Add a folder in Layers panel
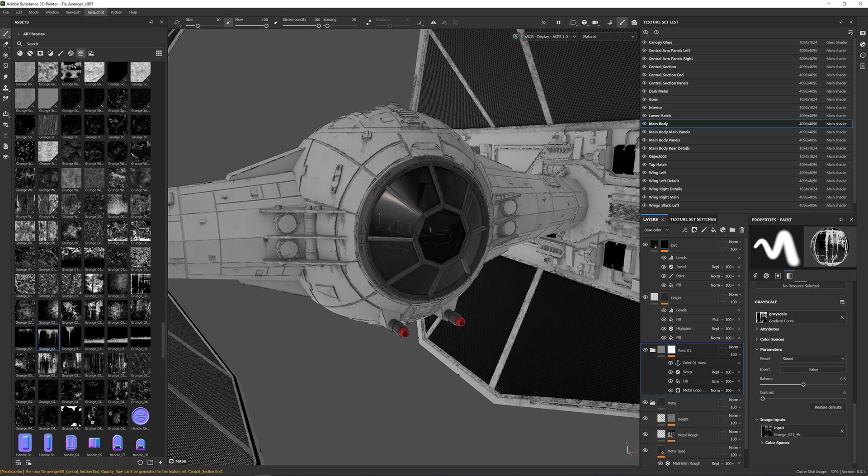Image resolution: width=868 pixels, height=476 pixels. tap(732, 230)
